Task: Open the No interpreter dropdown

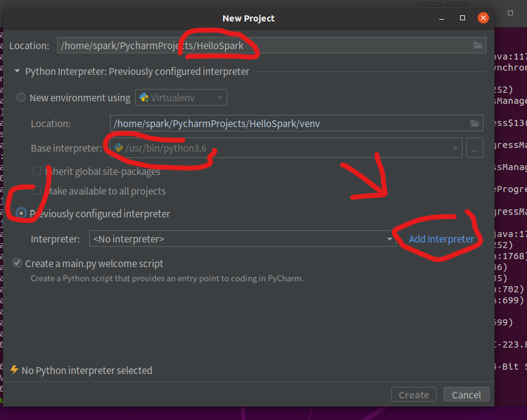Action: [x=243, y=239]
